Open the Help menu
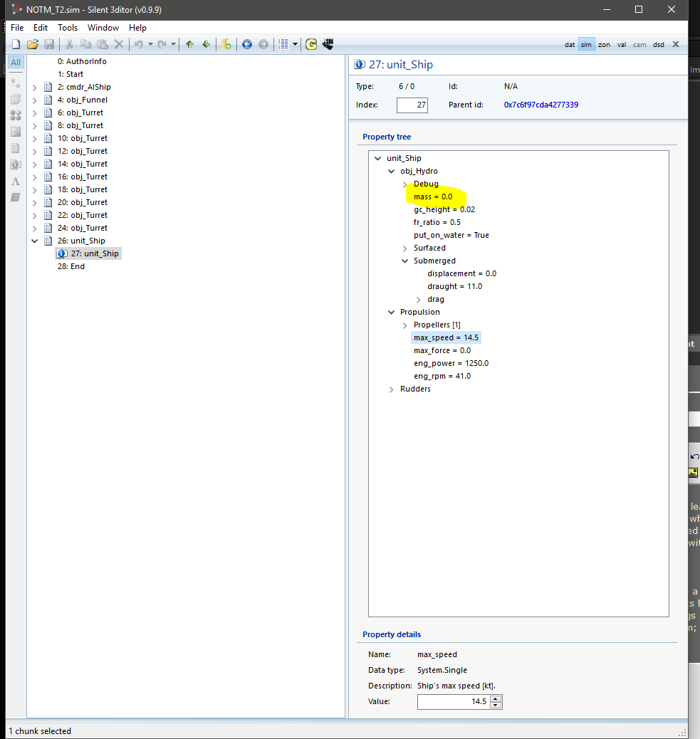This screenshot has height=739, width=700. tap(137, 27)
